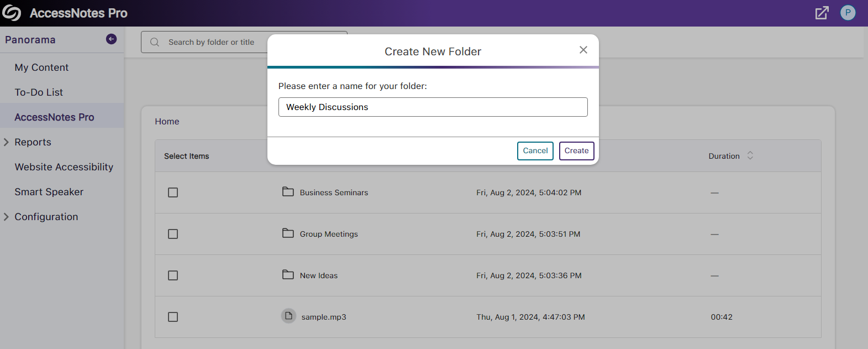This screenshot has height=349, width=868.
Task: Click the search magnifier icon
Action: (155, 42)
